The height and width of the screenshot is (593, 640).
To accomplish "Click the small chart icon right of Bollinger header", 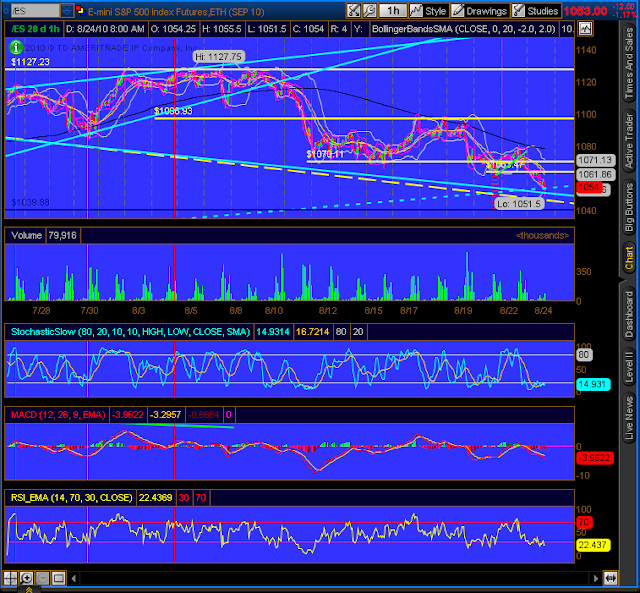I will pos(585,29).
